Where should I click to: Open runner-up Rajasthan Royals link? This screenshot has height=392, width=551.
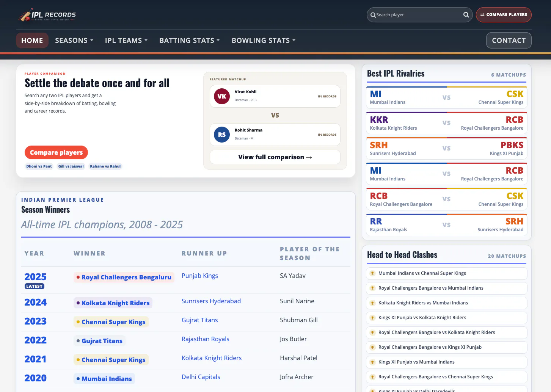click(206, 339)
